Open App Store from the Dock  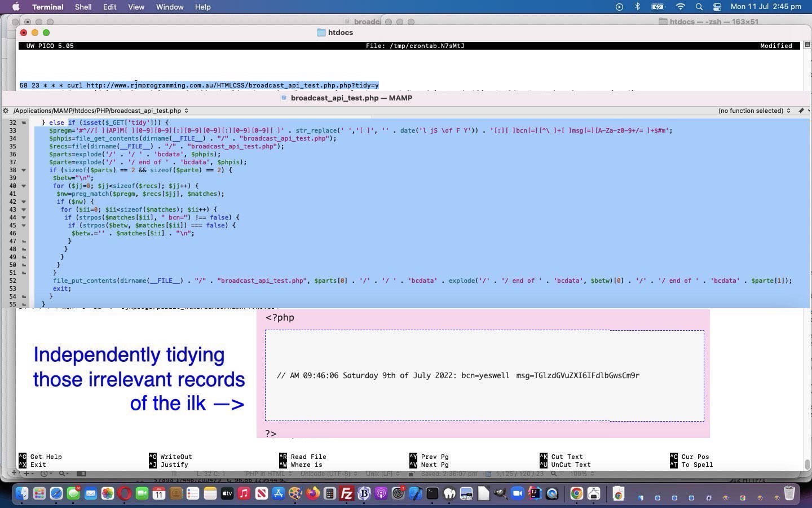coord(279,493)
